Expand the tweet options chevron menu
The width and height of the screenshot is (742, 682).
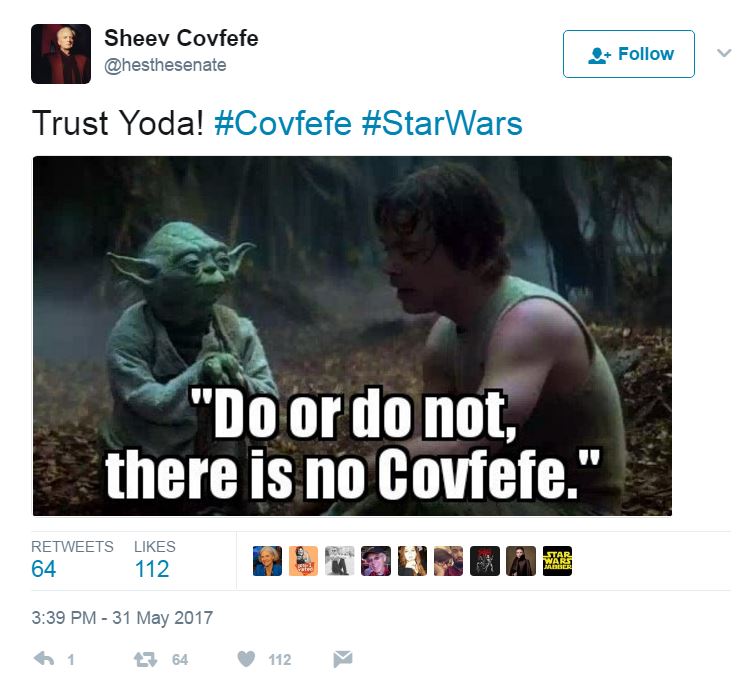pyautogui.click(x=724, y=53)
